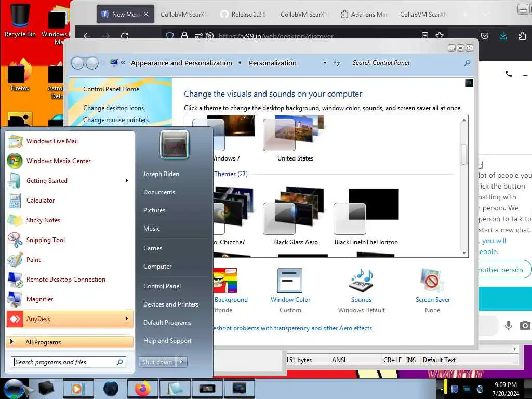This screenshot has height=399, width=532.
Task: Open Default Programs
Action: [x=167, y=322]
